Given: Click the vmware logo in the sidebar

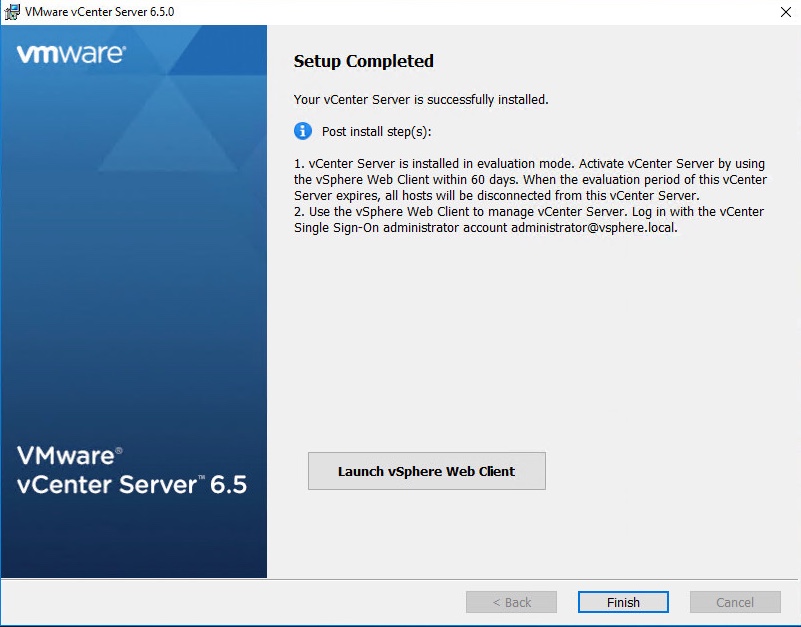Looking at the screenshot, I should click(71, 54).
